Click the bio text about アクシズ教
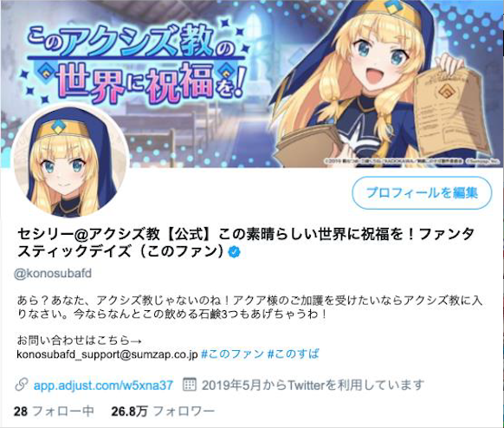 click(x=249, y=307)
